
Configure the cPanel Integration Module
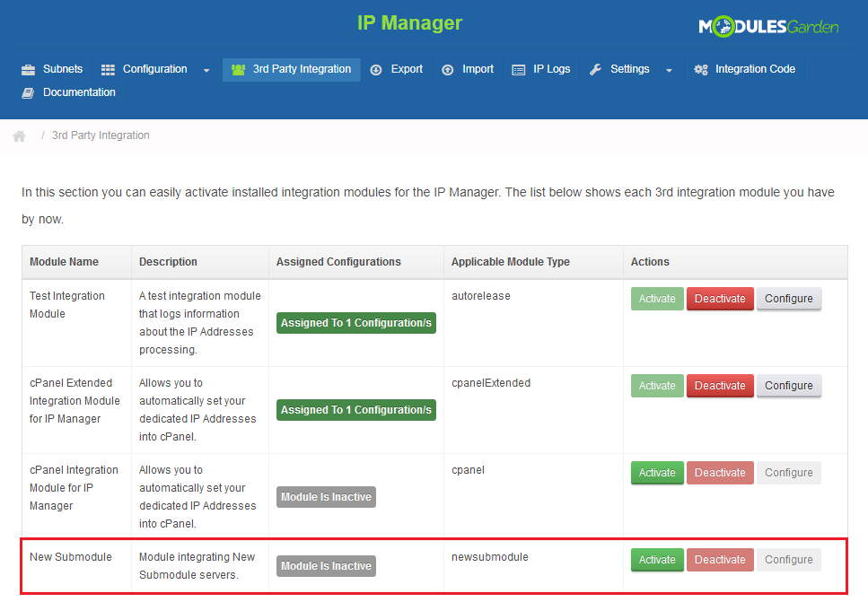click(x=788, y=473)
